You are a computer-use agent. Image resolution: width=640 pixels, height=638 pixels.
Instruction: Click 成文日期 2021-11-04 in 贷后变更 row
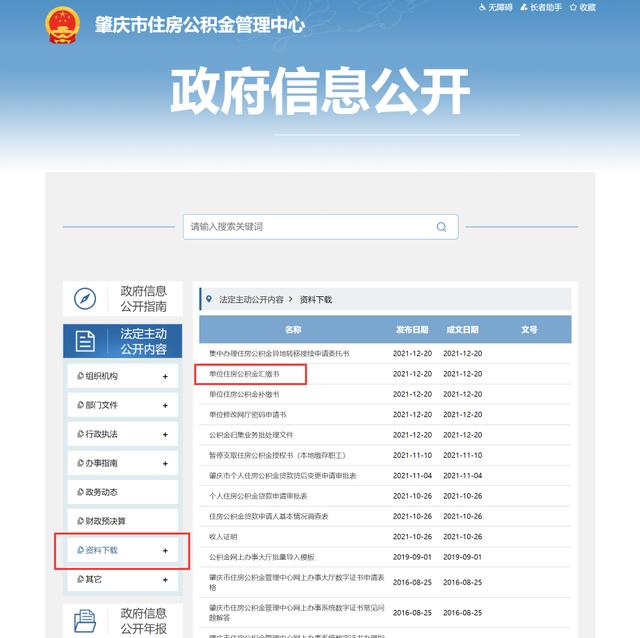(x=462, y=476)
